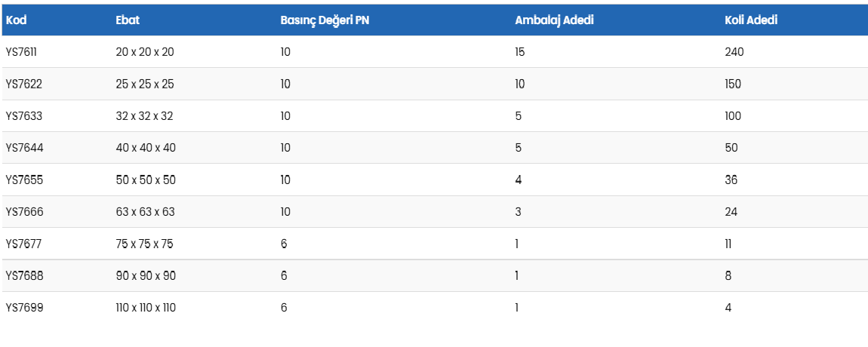Click the Ebat column header
Image resolution: width=868 pixels, height=347 pixels.
128,20
